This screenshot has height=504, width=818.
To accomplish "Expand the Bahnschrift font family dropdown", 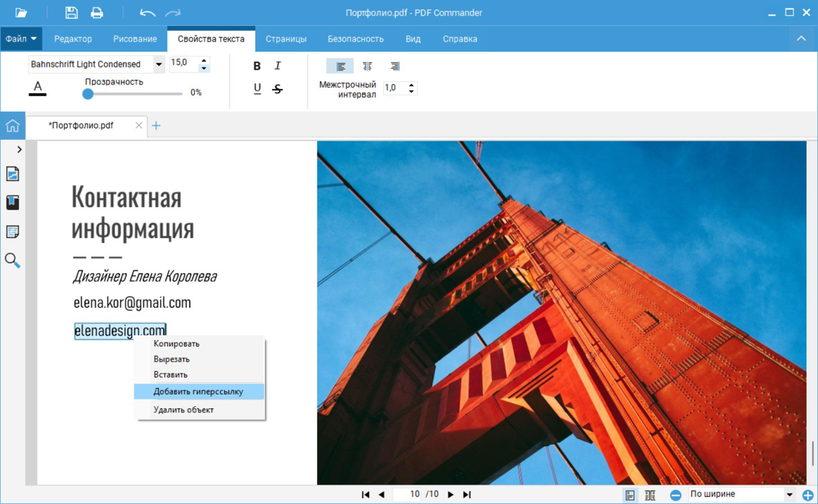I will pyautogui.click(x=159, y=64).
